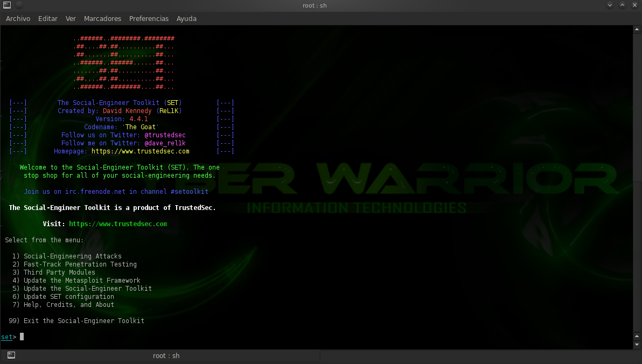Click 'Select from the menu:' text
Screen dimensions: 642x364
pos(44,240)
